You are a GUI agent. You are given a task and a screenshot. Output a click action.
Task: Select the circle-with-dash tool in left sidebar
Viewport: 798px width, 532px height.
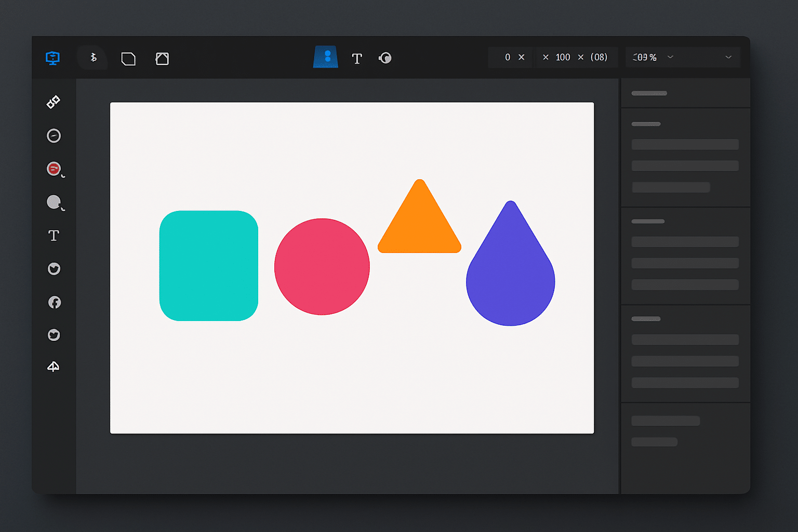54,136
